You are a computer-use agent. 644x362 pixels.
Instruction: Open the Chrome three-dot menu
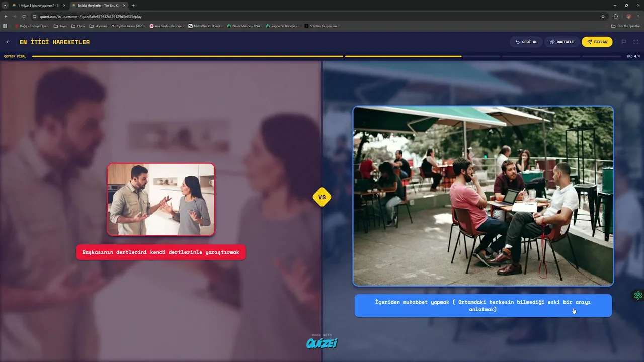point(638,16)
